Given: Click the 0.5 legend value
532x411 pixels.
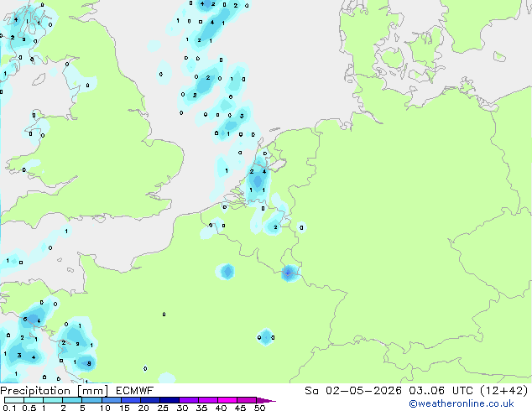Looking at the screenshot, I should 29,408.
